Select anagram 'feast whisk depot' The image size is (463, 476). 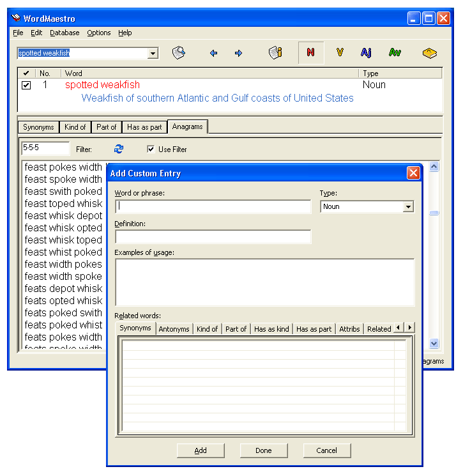point(63,215)
